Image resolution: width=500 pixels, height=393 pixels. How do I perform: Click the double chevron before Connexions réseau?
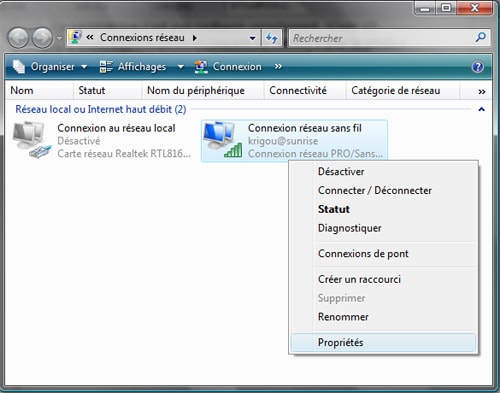point(90,37)
